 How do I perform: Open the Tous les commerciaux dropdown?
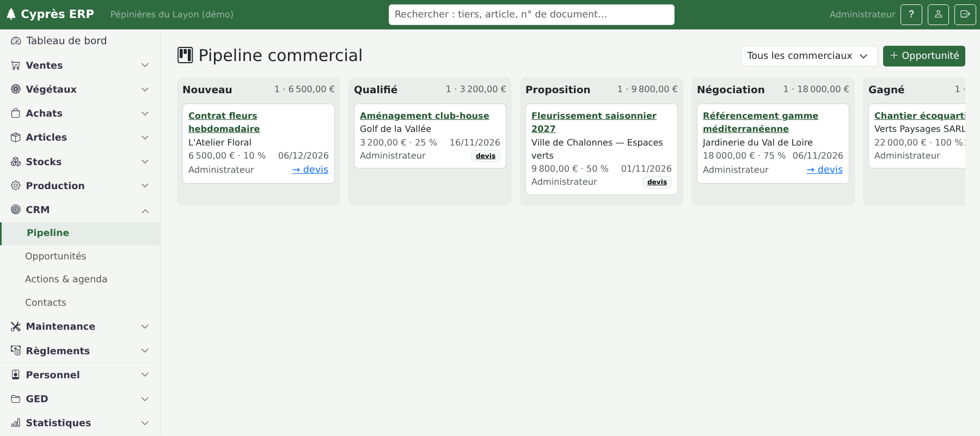[809, 56]
